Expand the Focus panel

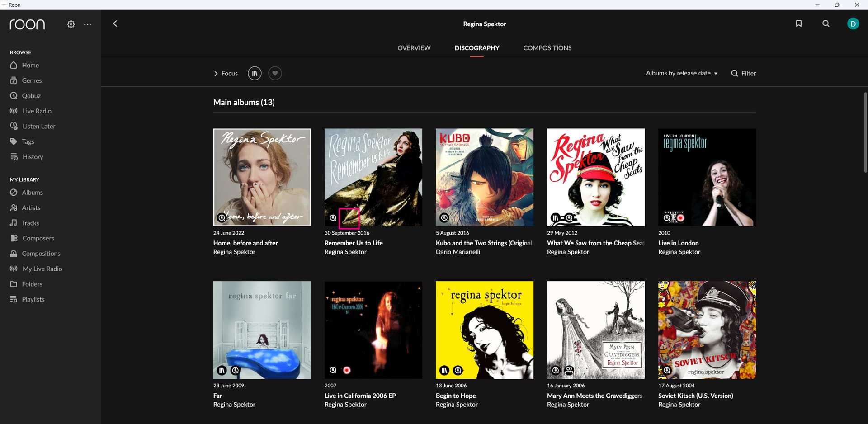tap(226, 73)
